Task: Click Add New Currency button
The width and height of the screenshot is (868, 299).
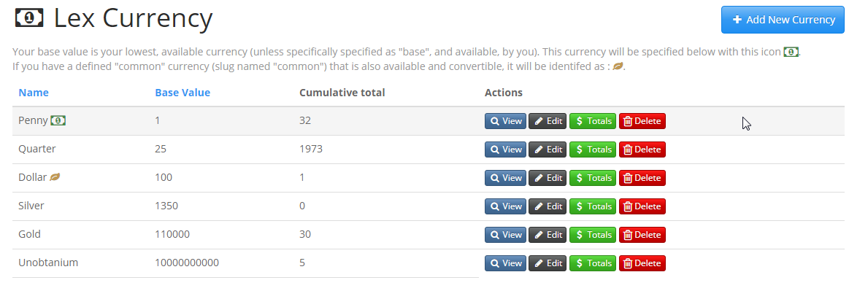Action: pyautogui.click(x=783, y=20)
